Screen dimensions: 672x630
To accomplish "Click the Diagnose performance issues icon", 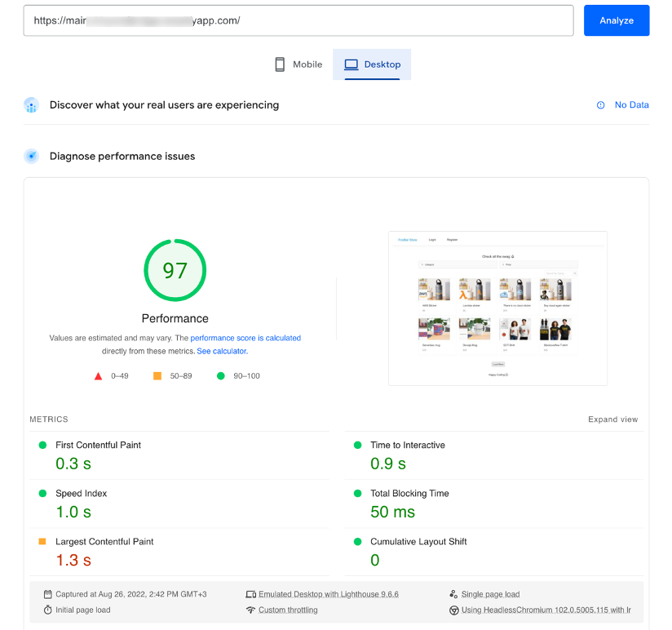I will [x=31, y=156].
